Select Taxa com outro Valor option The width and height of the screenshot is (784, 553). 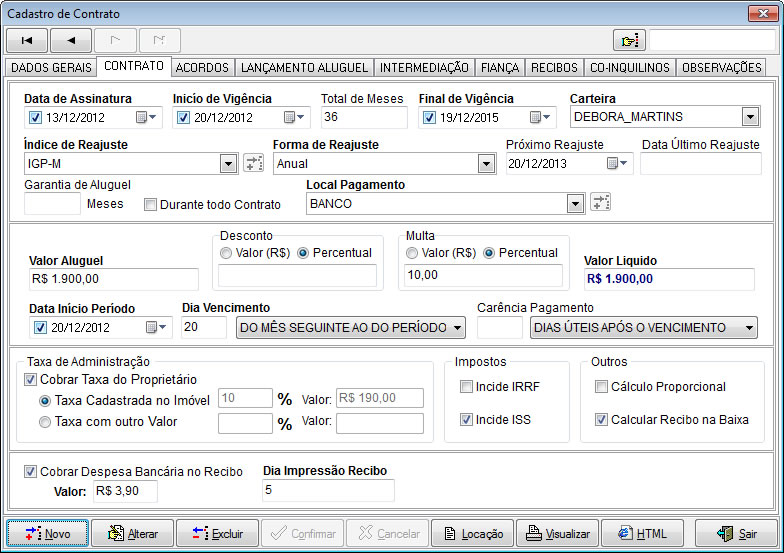(45, 422)
